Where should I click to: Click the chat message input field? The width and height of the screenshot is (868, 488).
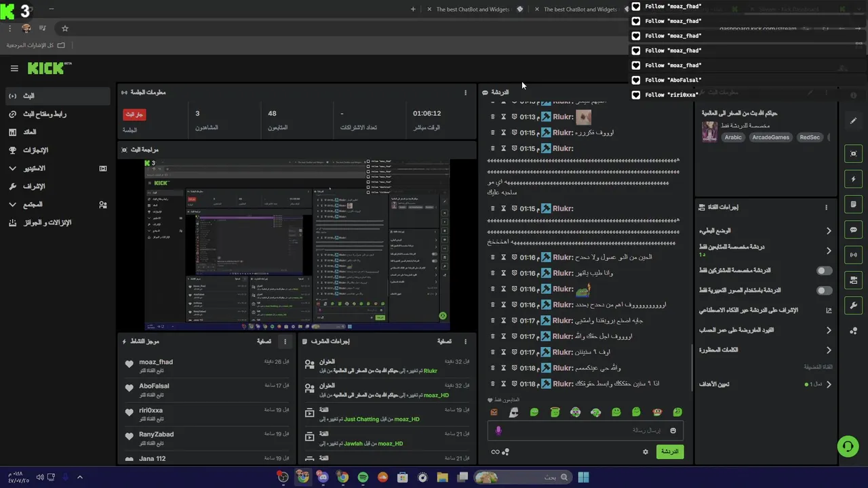point(585,430)
